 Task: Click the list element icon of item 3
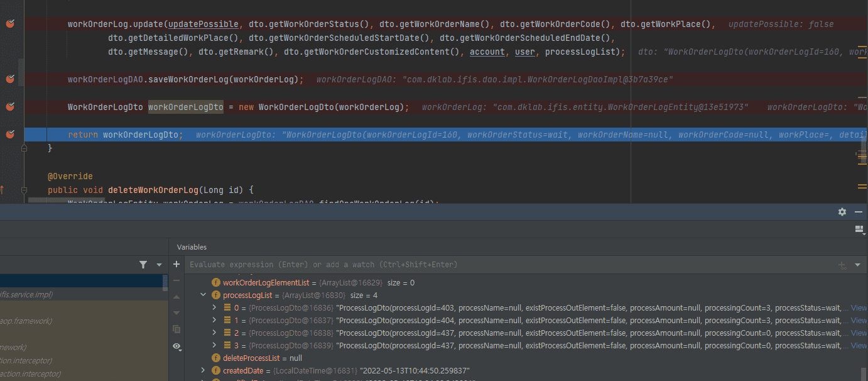[x=228, y=345]
